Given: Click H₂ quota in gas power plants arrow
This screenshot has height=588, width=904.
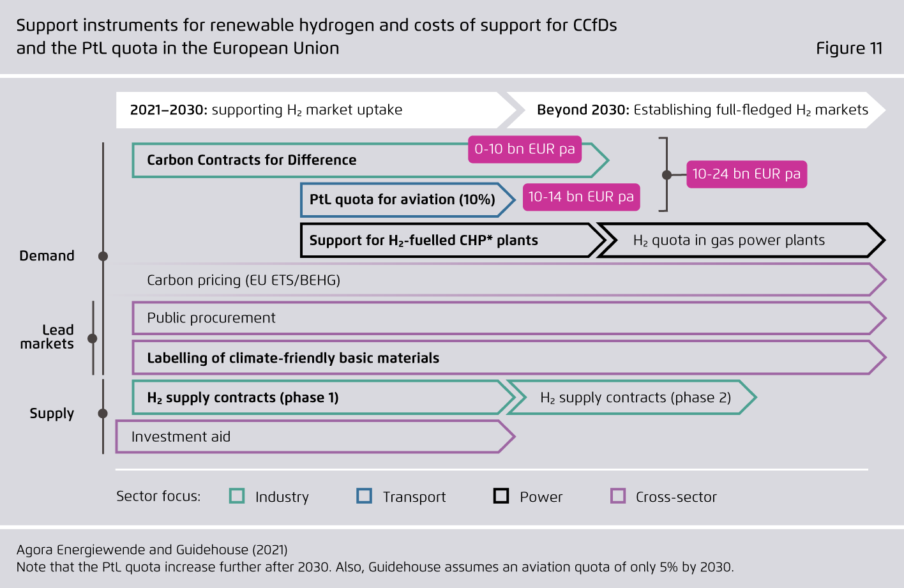Looking at the screenshot, I should 741,240.
